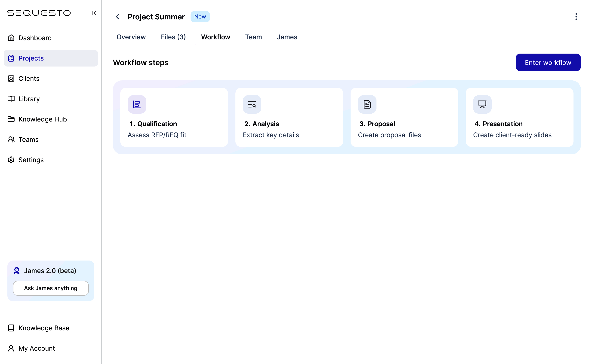This screenshot has width=592, height=364.
Task: Open the Team tab
Action: [x=253, y=37]
